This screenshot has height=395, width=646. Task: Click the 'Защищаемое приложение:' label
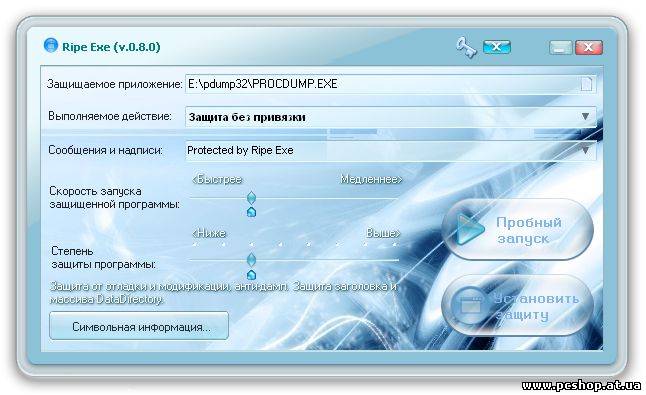pyautogui.click(x=115, y=84)
